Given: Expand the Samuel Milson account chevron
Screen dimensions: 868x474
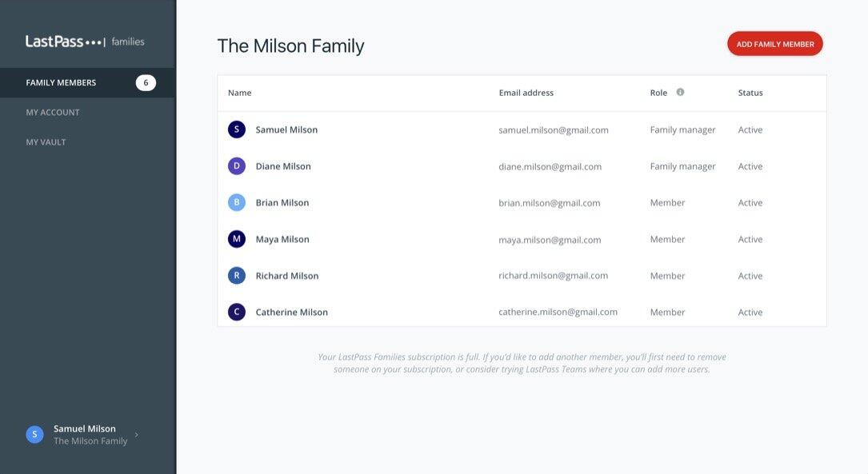Looking at the screenshot, I should tap(136, 435).
